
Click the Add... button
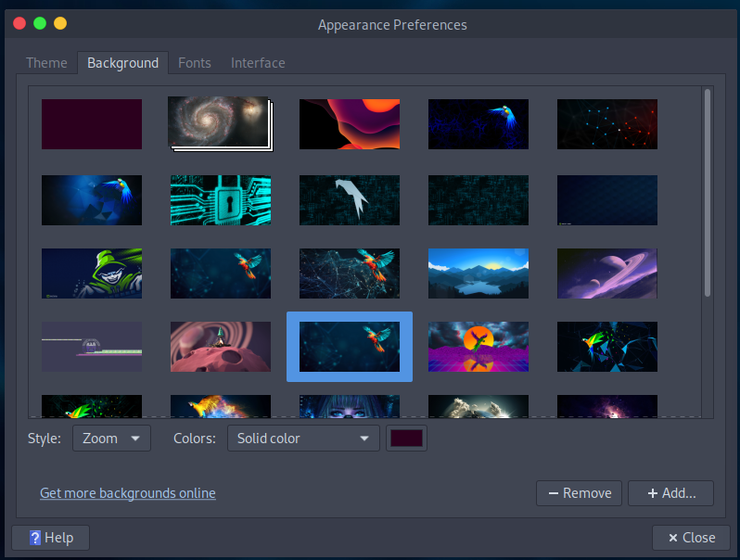coord(670,493)
